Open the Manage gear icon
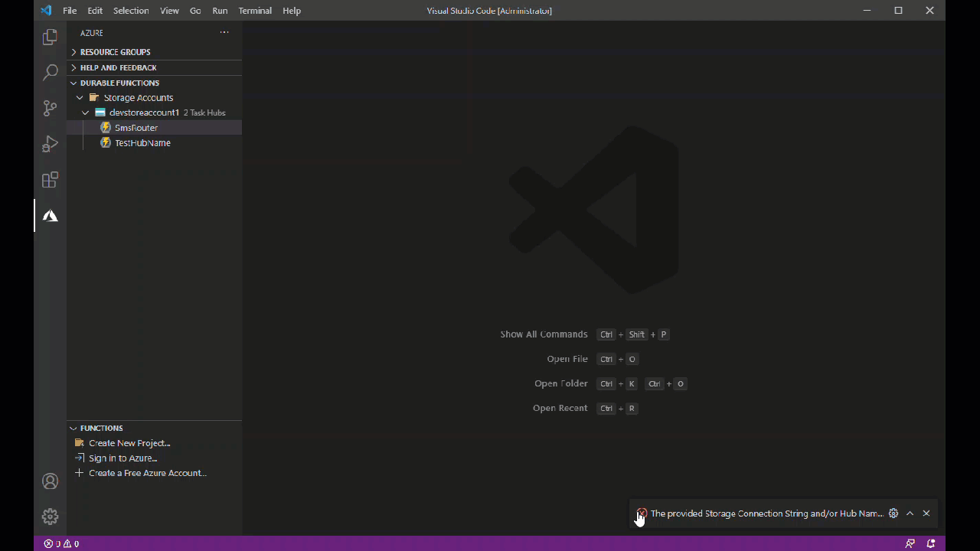Image resolution: width=980 pixels, height=551 pixels. pyautogui.click(x=50, y=517)
